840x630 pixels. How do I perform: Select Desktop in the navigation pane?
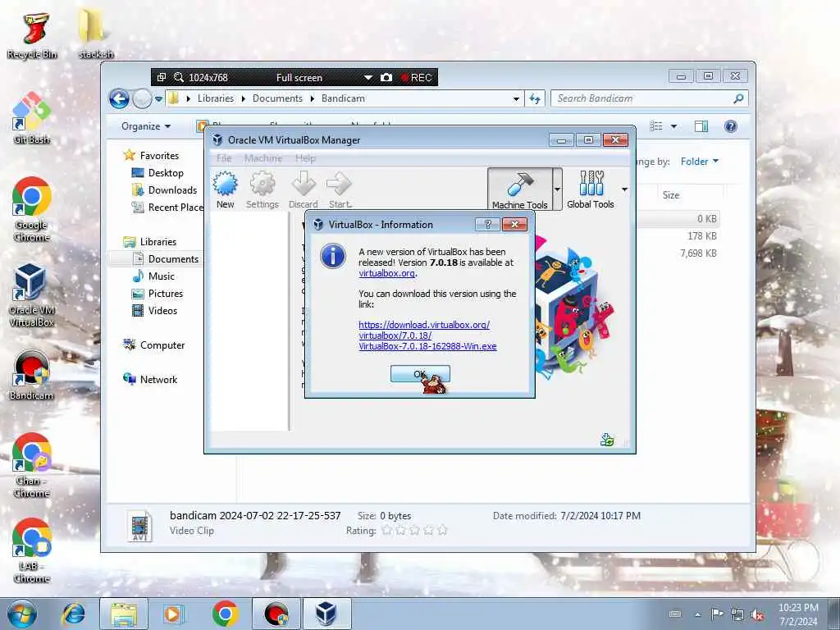[158, 173]
